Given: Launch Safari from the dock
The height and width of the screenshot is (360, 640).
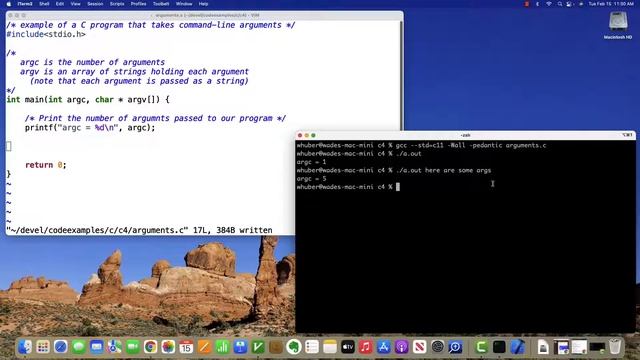Looking at the screenshot, I should (x=61, y=347).
